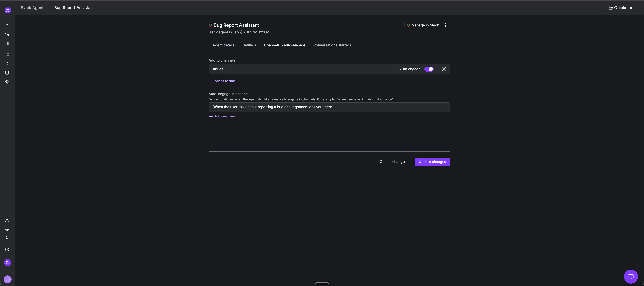Image resolution: width=644 pixels, height=286 pixels.
Task: Open the user profile icon in the sidebar
Action: pyautogui.click(x=7, y=220)
